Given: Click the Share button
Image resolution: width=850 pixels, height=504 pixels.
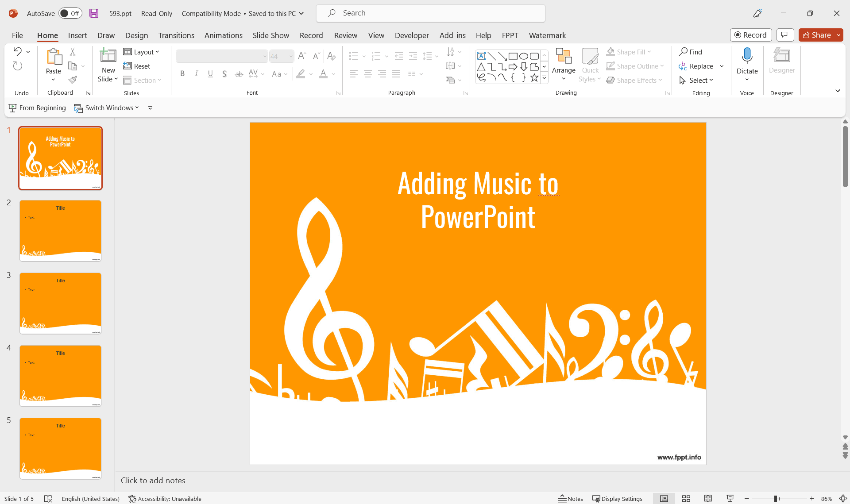Looking at the screenshot, I should tap(816, 35).
